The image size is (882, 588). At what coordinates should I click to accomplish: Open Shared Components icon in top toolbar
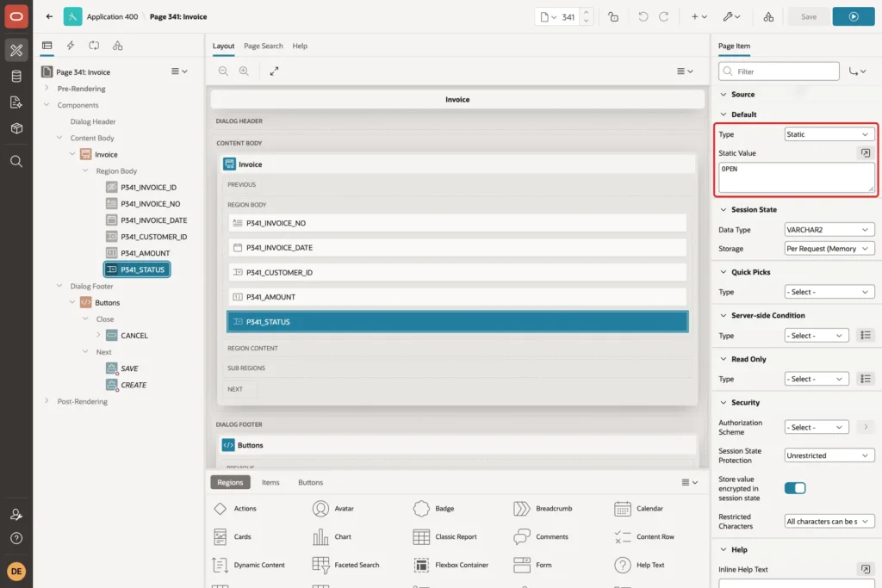click(x=768, y=17)
